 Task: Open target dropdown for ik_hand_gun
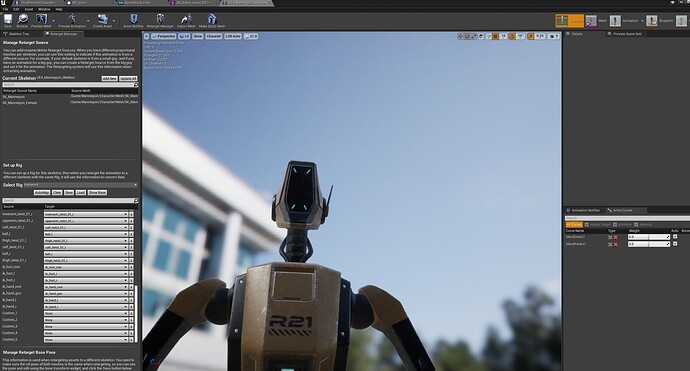coord(86,294)
